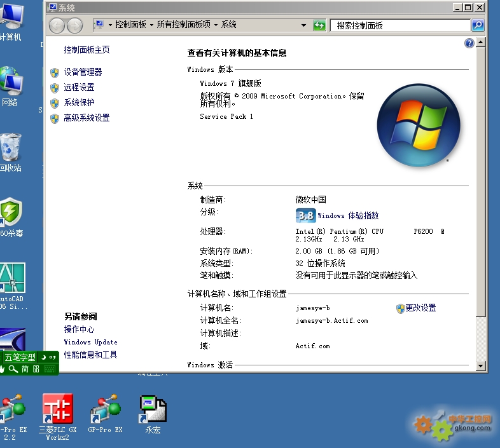Click the 3.8 experience index score badge
This screenshot has height=448, width=500.
point(305,215)
